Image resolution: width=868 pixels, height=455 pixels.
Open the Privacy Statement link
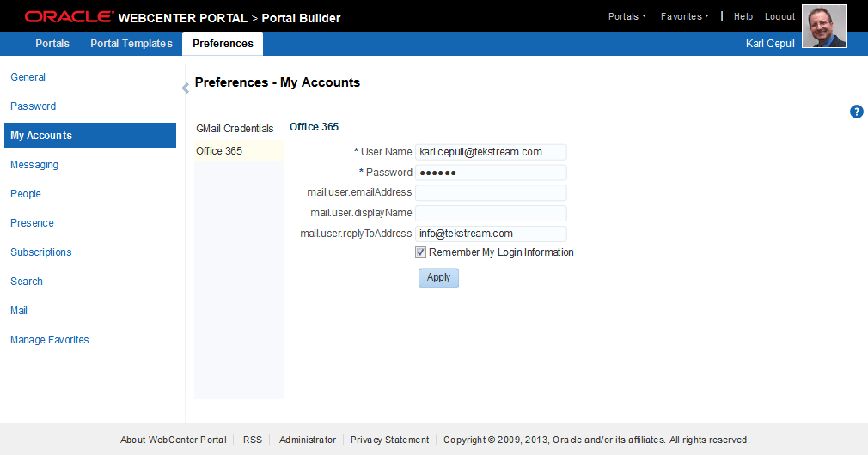point(389,440)
